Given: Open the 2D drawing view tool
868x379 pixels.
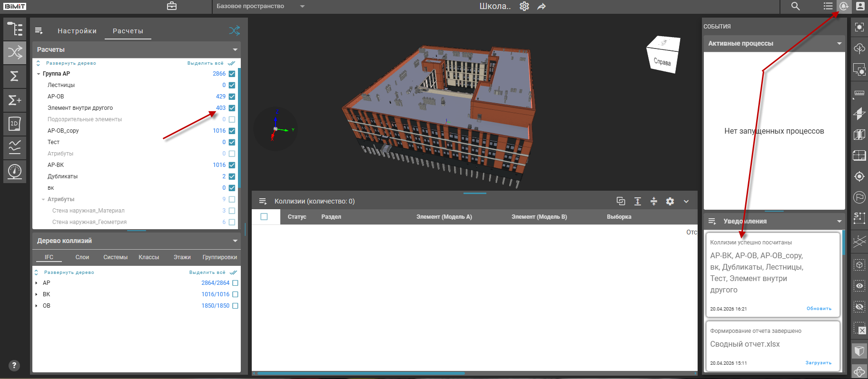Looking at the screenshot, I should point(15,124).
